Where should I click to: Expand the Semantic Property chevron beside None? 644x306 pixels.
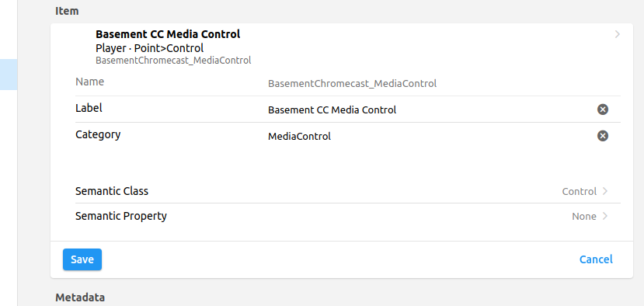click(x=605, y=216)
